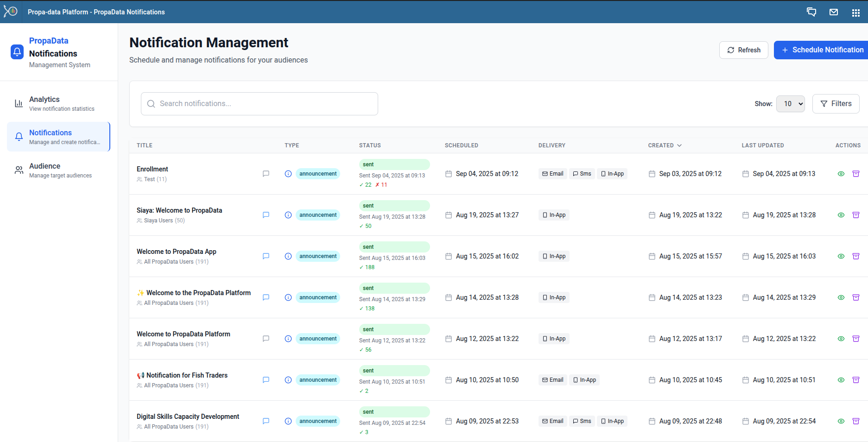Click archive icon for Enrollment notification
This screenshot has height=442, width=868.
pyautogui.click(x=855, y=174)
